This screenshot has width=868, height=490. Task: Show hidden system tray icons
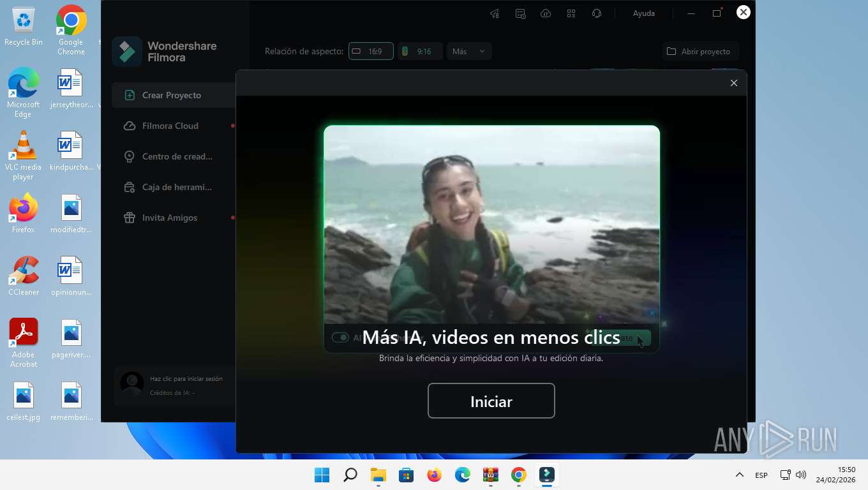740,475
